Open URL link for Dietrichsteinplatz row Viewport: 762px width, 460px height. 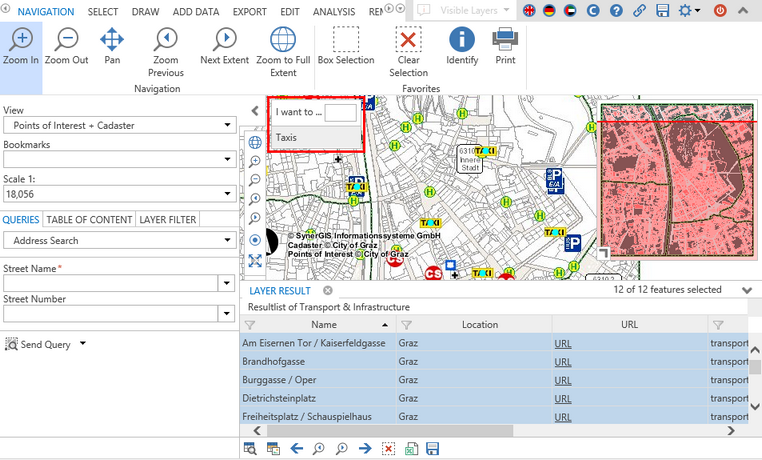[x=563, y=399]
